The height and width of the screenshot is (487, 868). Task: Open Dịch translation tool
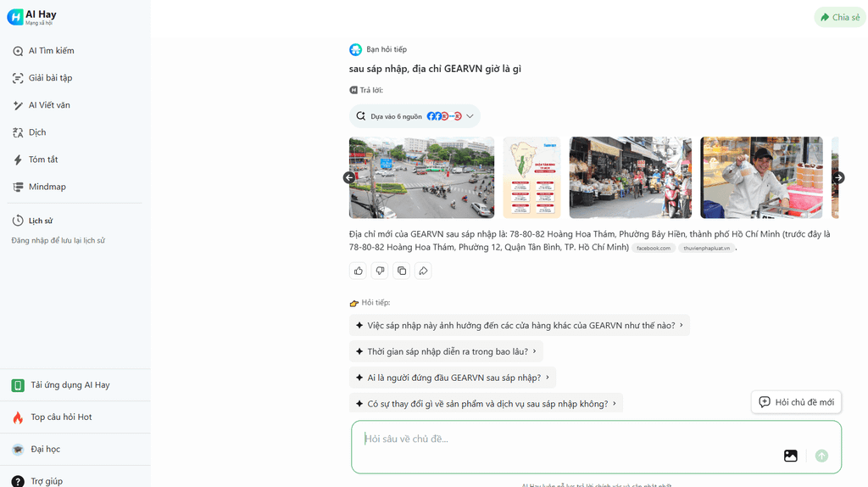(37, 132)
